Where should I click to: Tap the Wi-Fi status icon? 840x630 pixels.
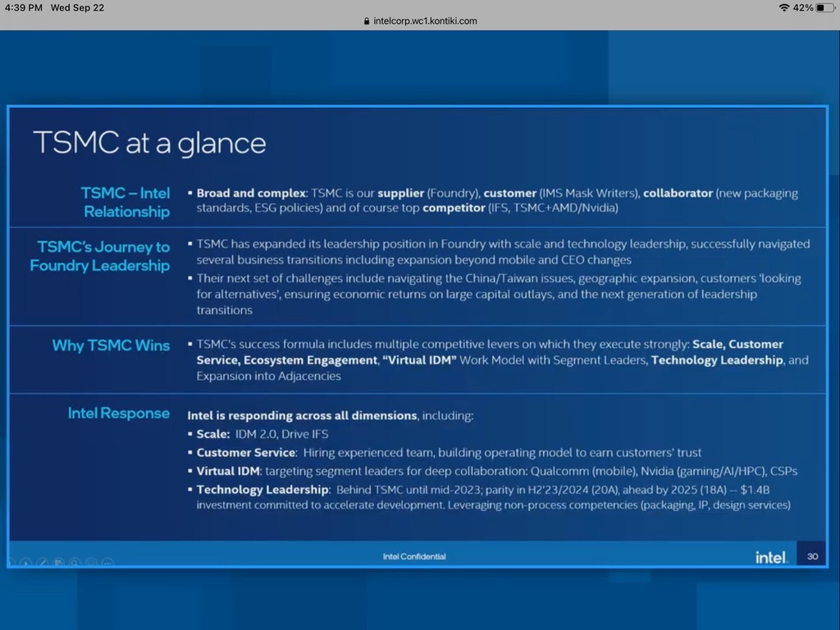coord(784,7)
